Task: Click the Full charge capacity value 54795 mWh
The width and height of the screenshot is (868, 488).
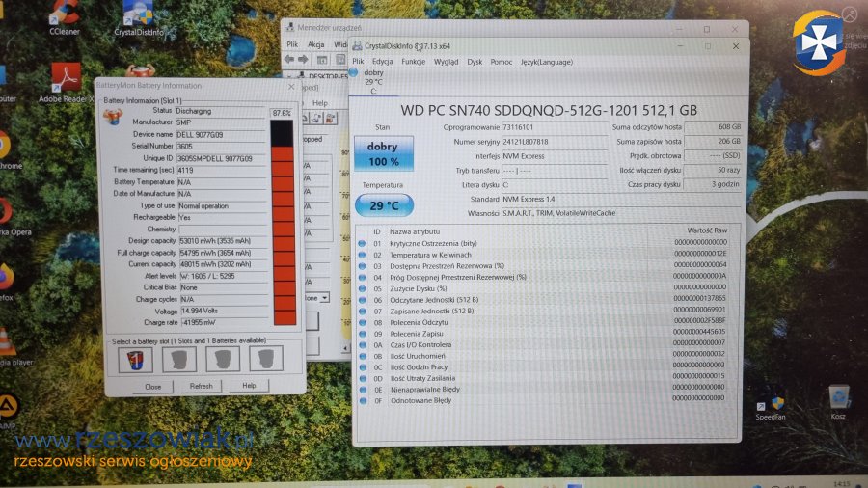Action: [x=224, y=253]
